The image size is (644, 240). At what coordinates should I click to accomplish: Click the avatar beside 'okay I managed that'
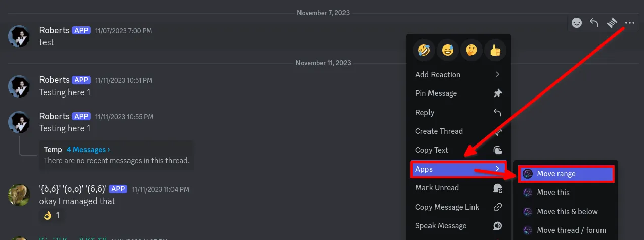(x=19, y=195)
